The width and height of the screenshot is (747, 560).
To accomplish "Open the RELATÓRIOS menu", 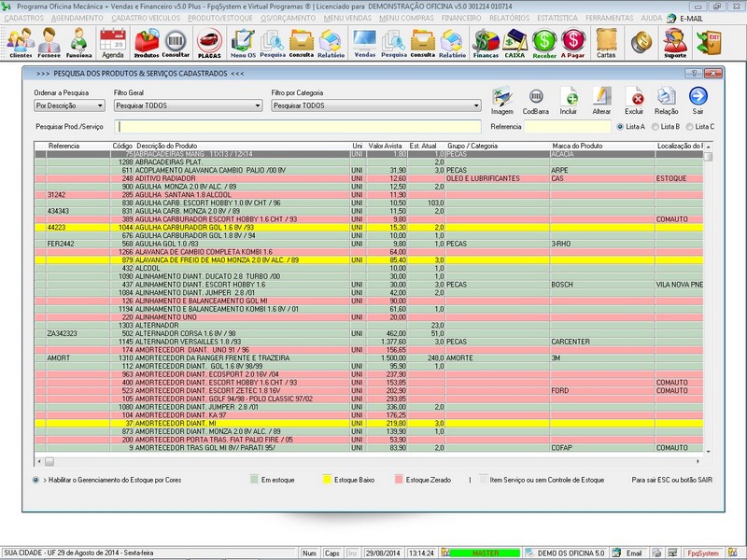I will 512,18.
